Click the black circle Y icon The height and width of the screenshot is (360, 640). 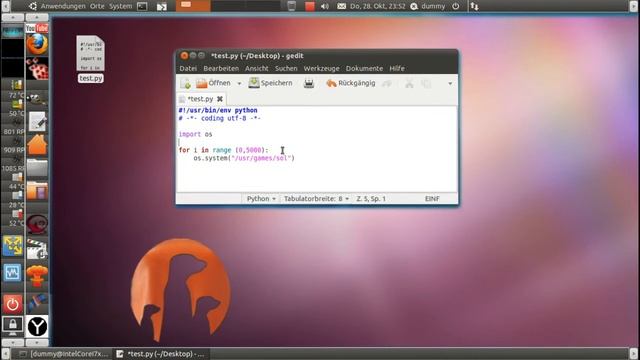pos(37,327)
